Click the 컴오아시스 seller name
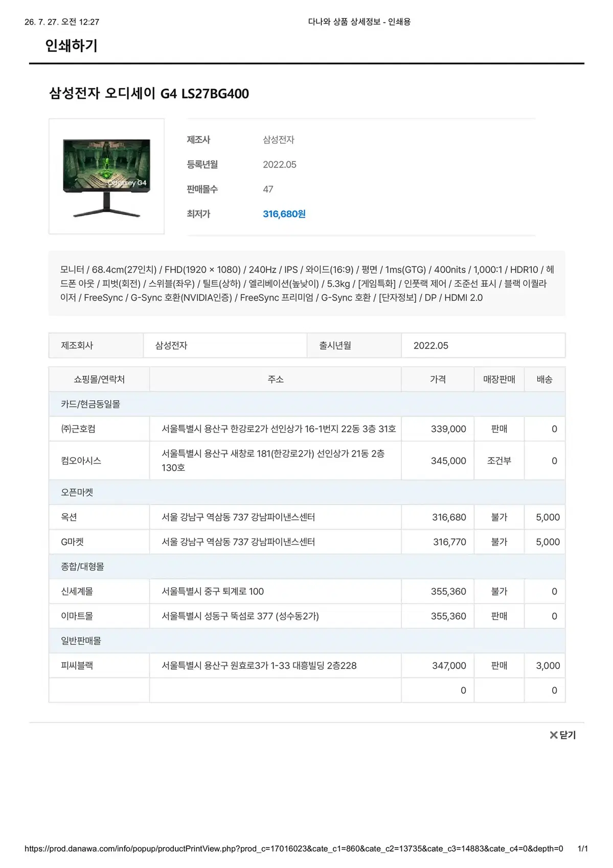Screen dimensions: 613x868 click(x=81, y=461)
